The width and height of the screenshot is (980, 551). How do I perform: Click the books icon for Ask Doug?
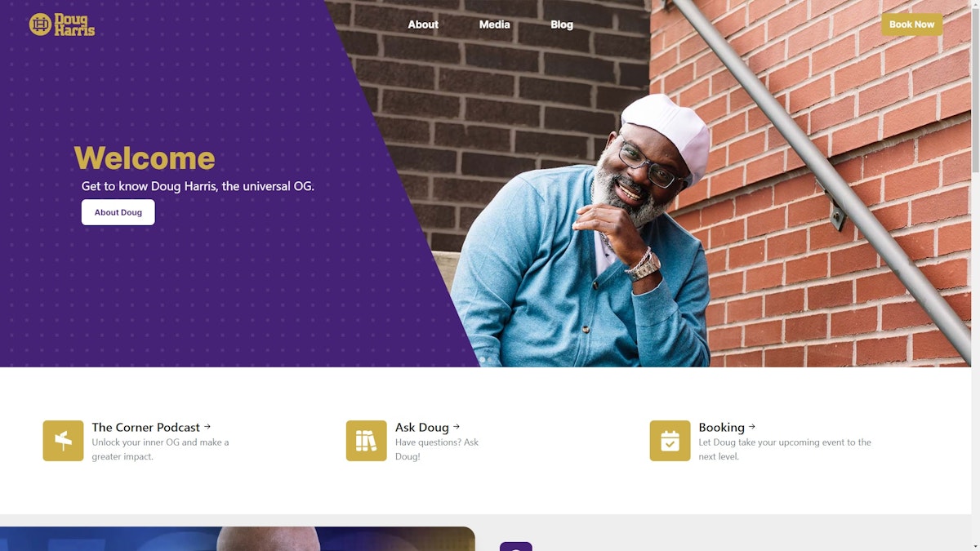(366, 441)
